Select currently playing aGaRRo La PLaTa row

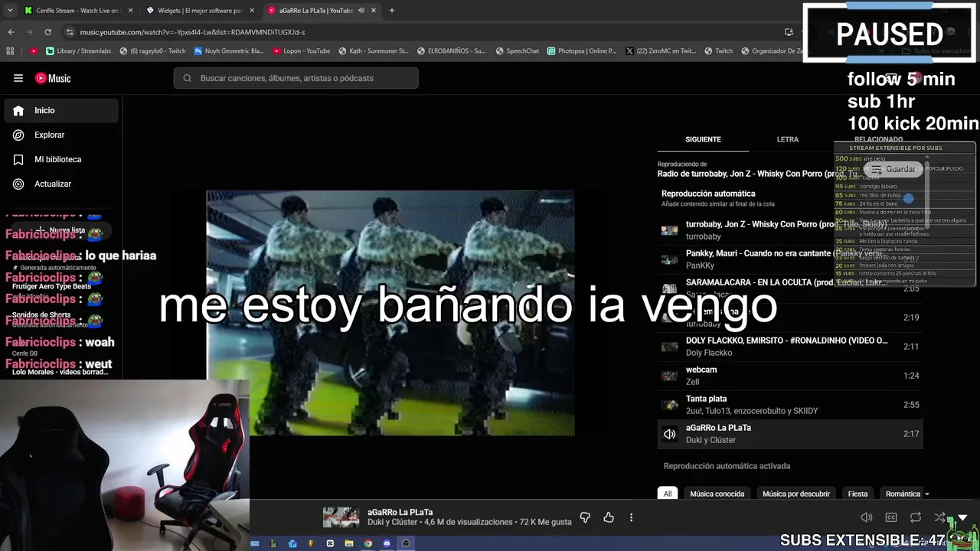tap(790, 434)
